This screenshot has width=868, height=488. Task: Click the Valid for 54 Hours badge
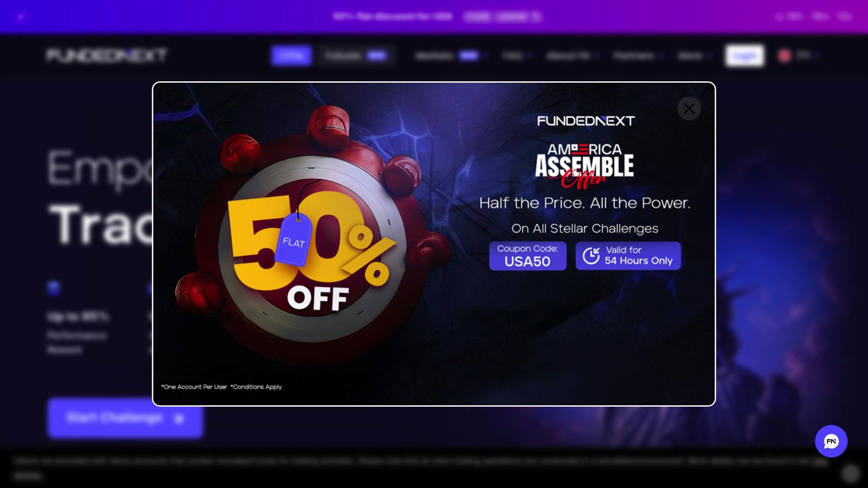click(628, 256)
